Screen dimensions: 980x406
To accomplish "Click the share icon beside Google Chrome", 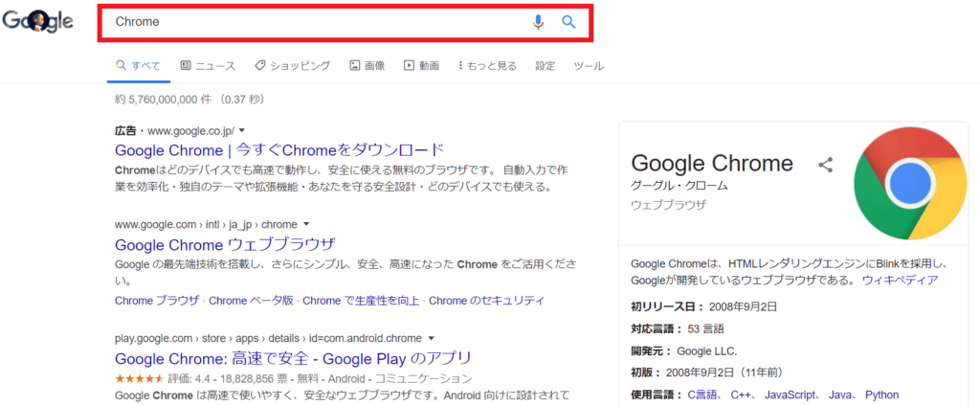I will point(826,165).
